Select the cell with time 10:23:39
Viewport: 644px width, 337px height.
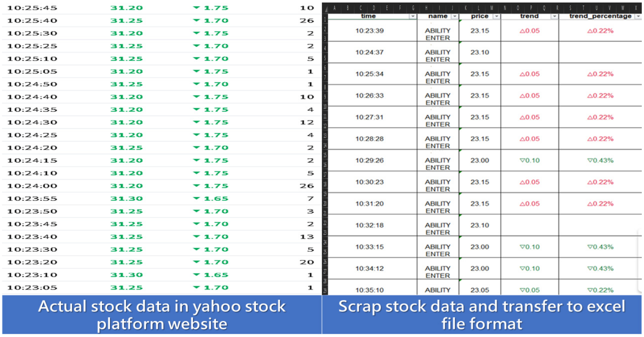point(369,31)
